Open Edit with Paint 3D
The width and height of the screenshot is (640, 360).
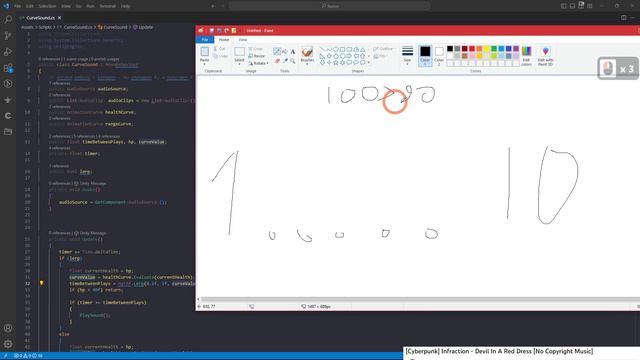(545, 56)
